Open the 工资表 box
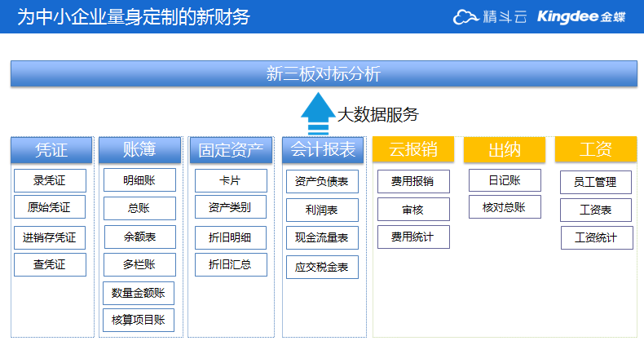Image resolution: width=644 pixels, height=363 pixels. (x=596, y=210)
